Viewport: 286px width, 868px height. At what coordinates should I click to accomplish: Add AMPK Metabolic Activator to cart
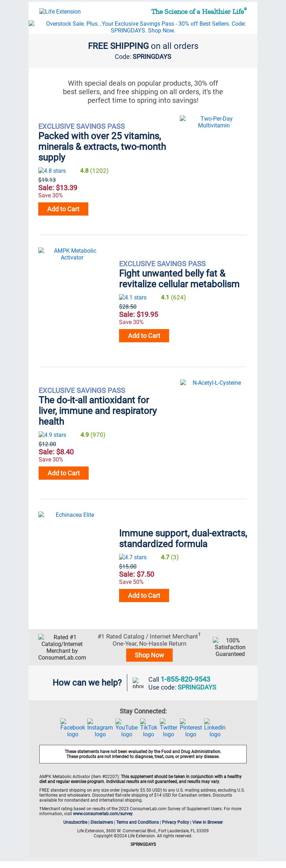point(144,336)
